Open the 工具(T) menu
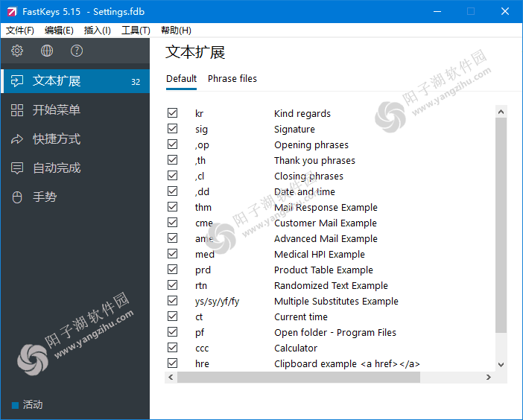 (136, 31)
